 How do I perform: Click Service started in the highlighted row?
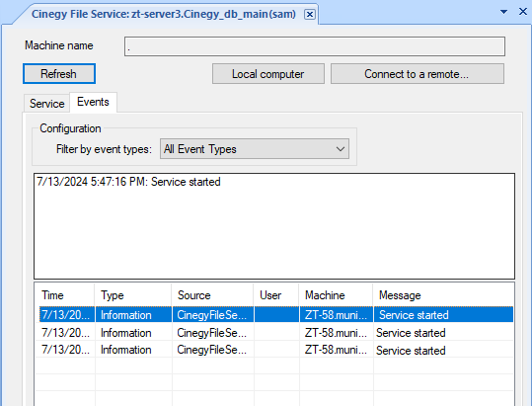point(414,315)
